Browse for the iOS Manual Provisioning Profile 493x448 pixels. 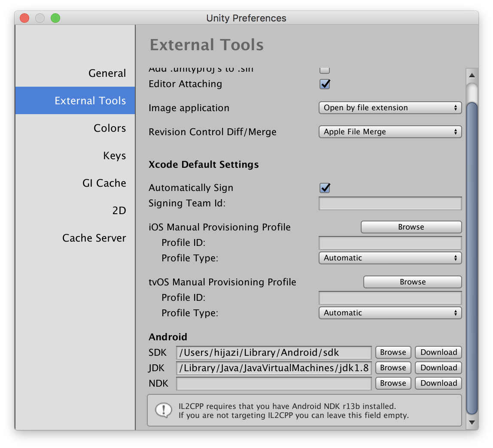(411, 227)
